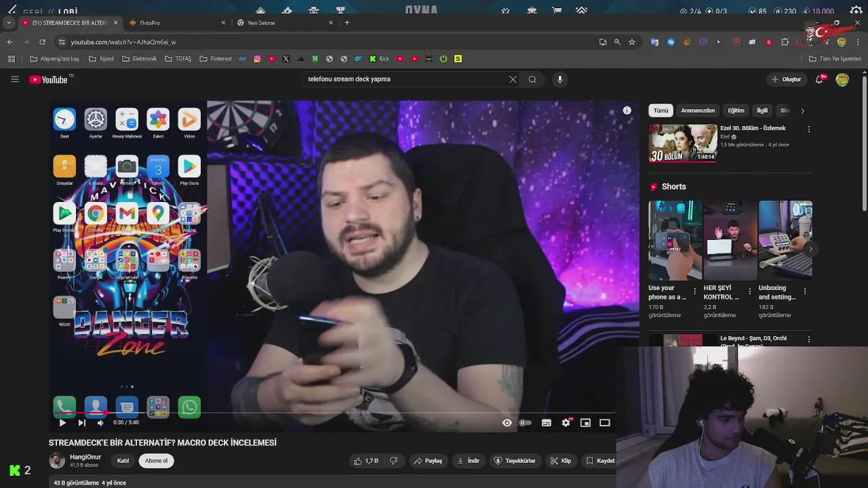Click the browser zoom magnifier icon
This screenshot has width=868, height=488.
(x=617, y=42)
